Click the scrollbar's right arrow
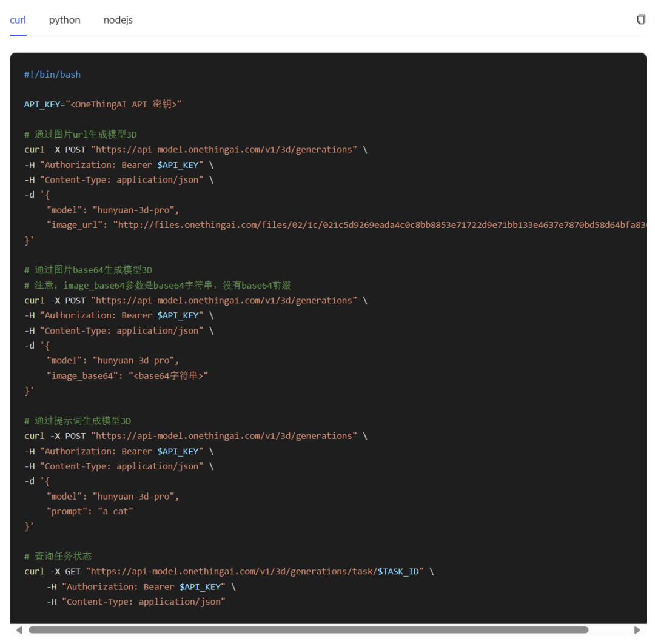Screen dimensions: 655x644 (x=637, y=630)
